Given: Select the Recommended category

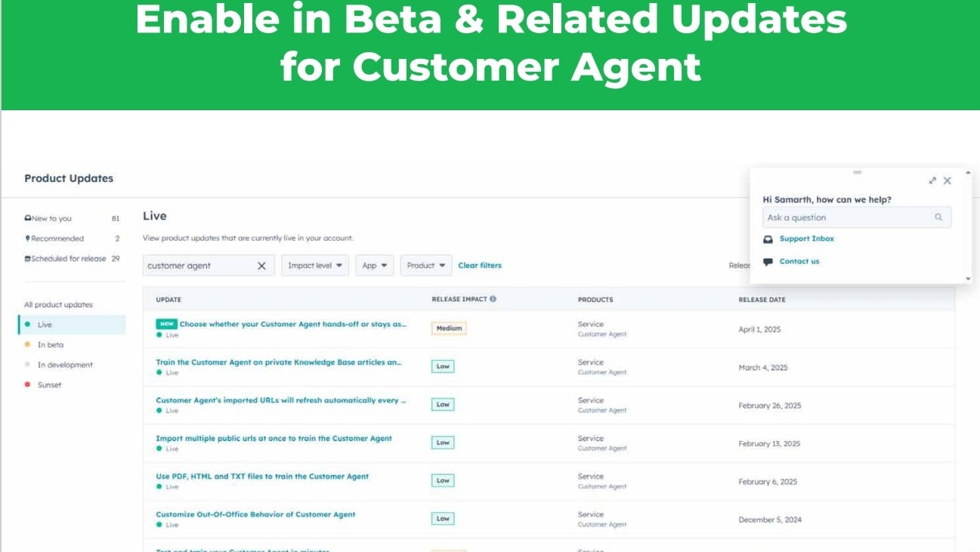Looking at the screenshot, I should pyautogui.click(x=72, y=239).
